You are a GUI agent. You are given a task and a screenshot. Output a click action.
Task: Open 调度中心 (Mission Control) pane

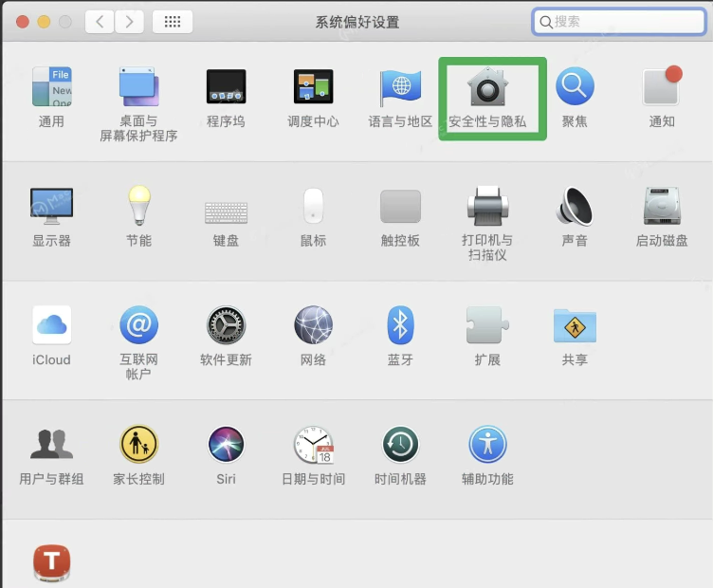[x=313, y=87]
